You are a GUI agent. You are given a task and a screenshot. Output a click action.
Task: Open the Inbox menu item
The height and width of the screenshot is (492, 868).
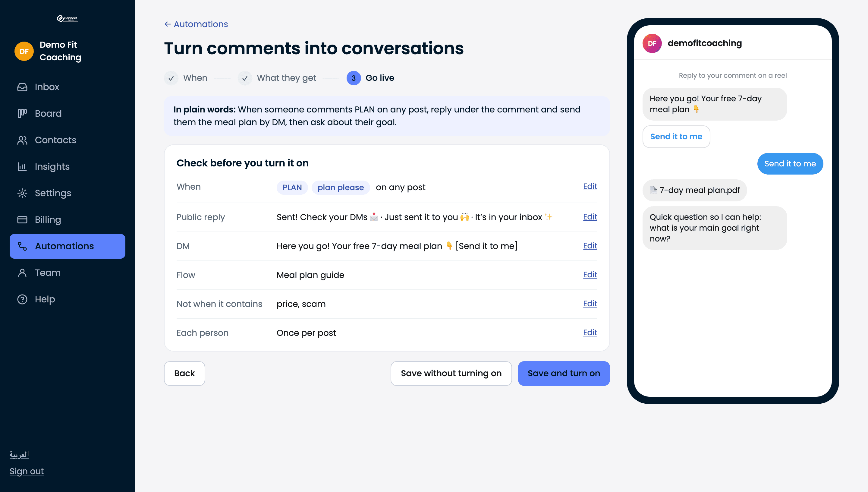click(x=67, y=87)
